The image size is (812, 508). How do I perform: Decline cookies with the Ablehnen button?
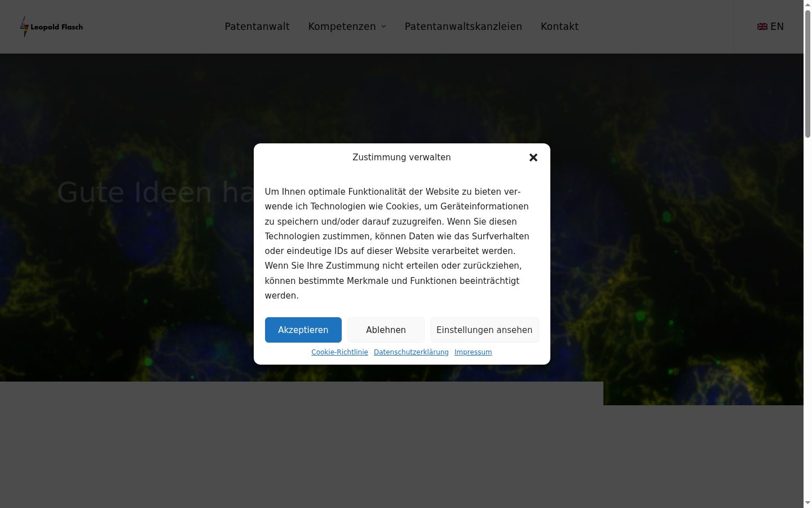386,330
